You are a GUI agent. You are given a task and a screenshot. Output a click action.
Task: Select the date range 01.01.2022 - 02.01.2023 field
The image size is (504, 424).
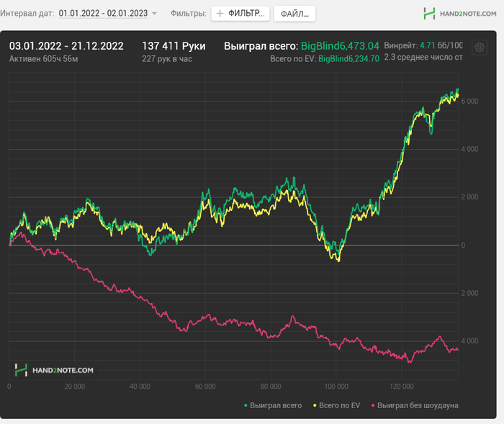click(x=103, y=14)
